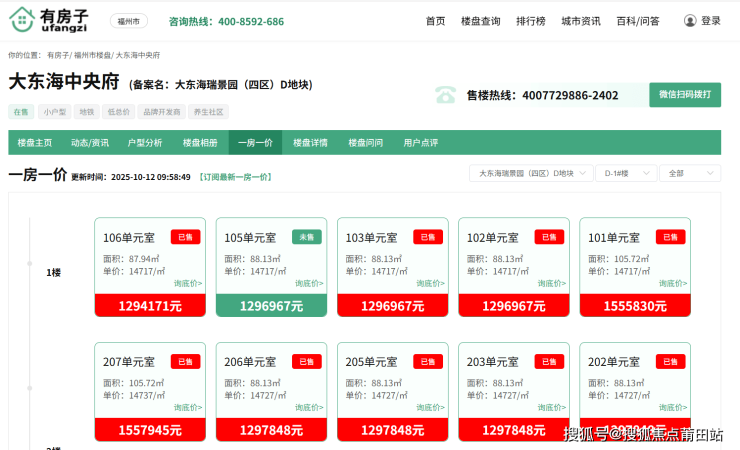Click 福州市楼盘 in the breadcrumb
740x450 pixels.
[x=92, y=55]
